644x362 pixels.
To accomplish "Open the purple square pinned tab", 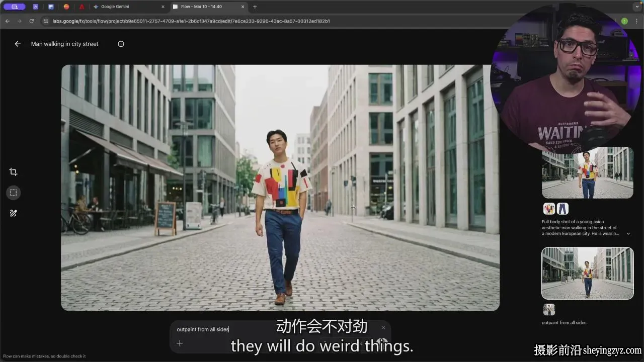I will pyautogui.click(x=35, y=7).
